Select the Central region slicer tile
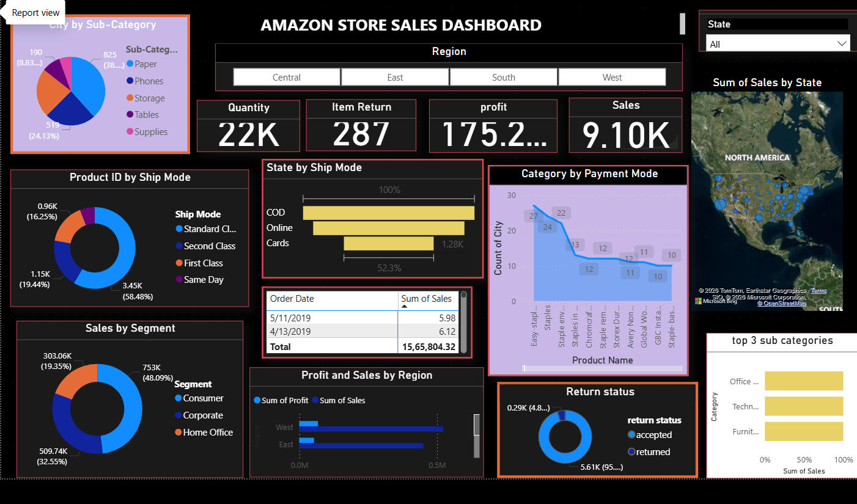This screenshot has width=857, height=504. 287,77
